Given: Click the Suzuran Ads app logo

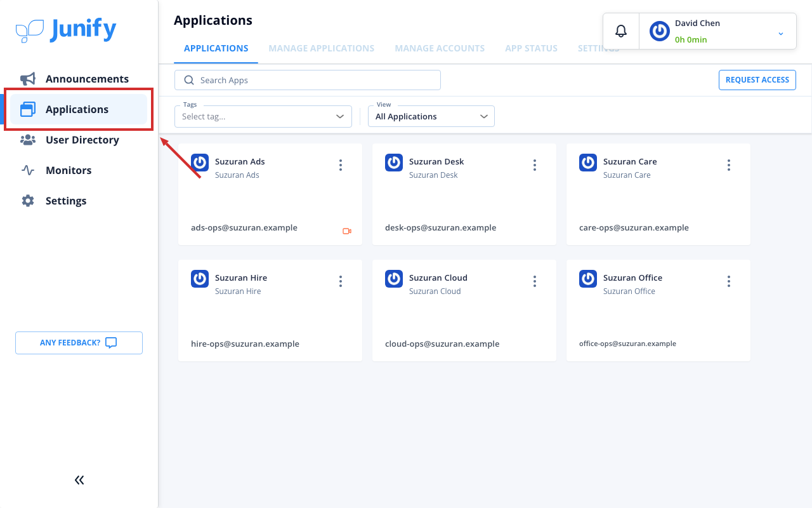Looking at the screenshot, I should (x=200, y=163).
